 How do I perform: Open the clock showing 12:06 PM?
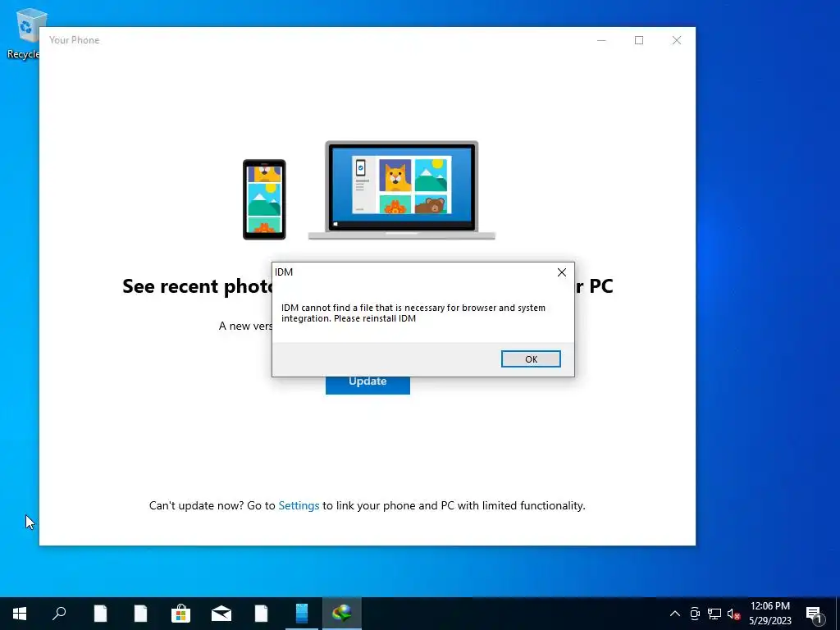[769, 614]
